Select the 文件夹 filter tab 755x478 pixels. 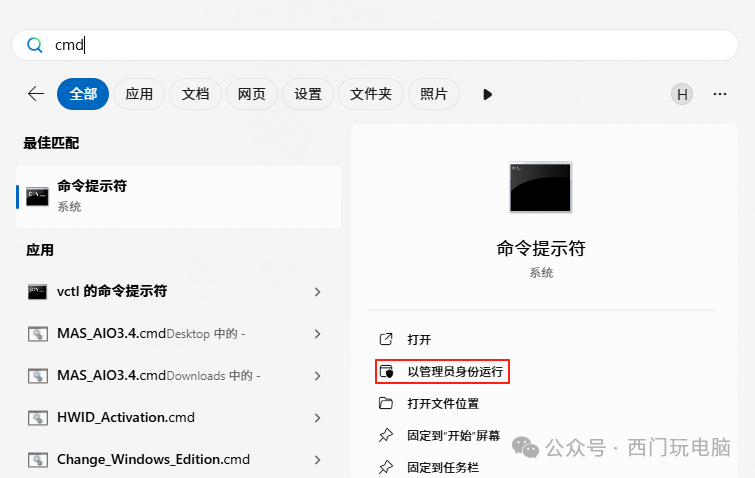coord(370,94)
